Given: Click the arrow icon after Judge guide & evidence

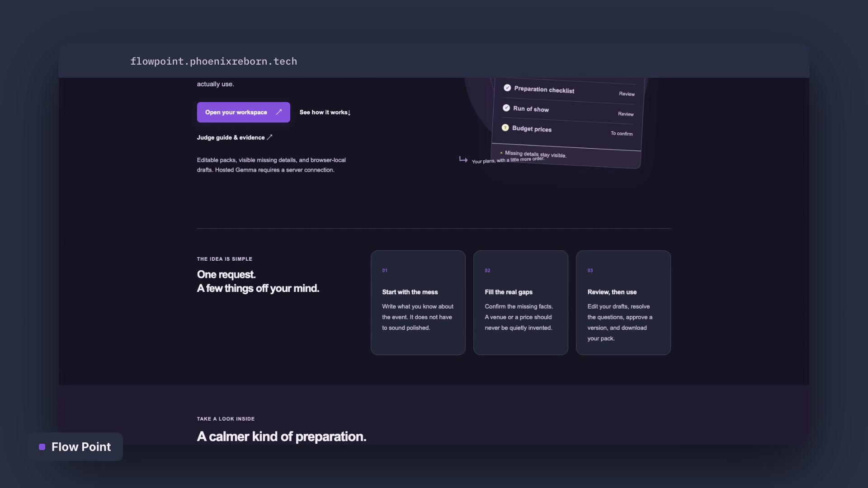Looking at the screenshot, I should (269, 137).
